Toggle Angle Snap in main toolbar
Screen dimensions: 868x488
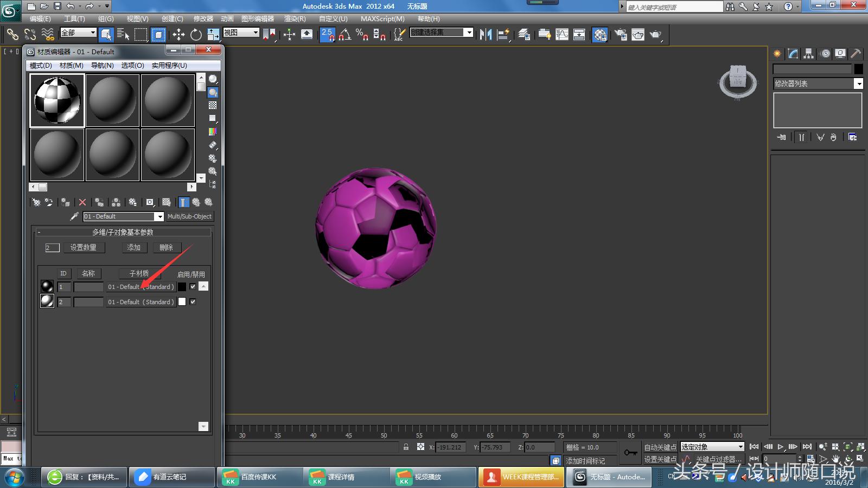[344, 34]
